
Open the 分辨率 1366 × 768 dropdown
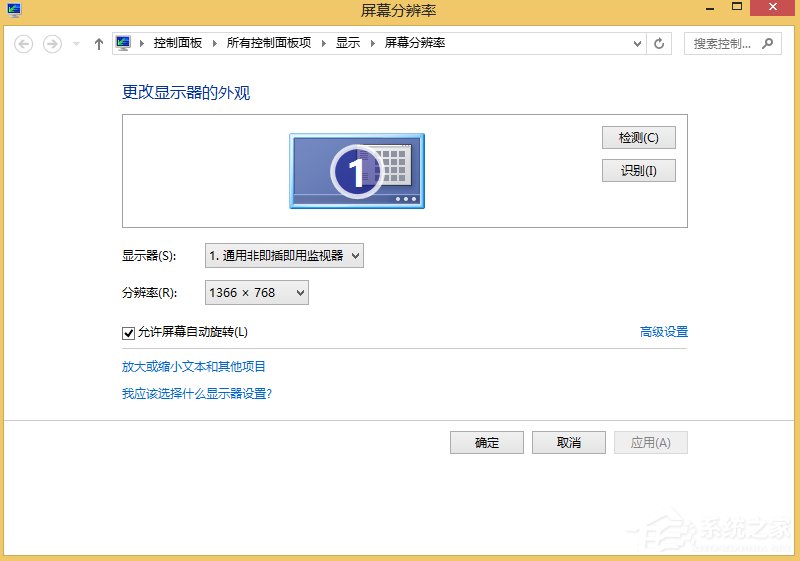click(x=257, y=292)
